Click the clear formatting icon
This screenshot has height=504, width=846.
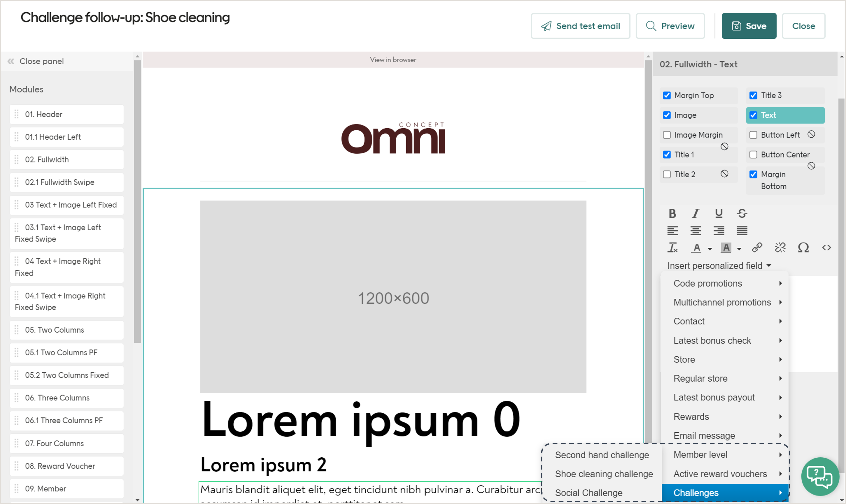point(672,248)
